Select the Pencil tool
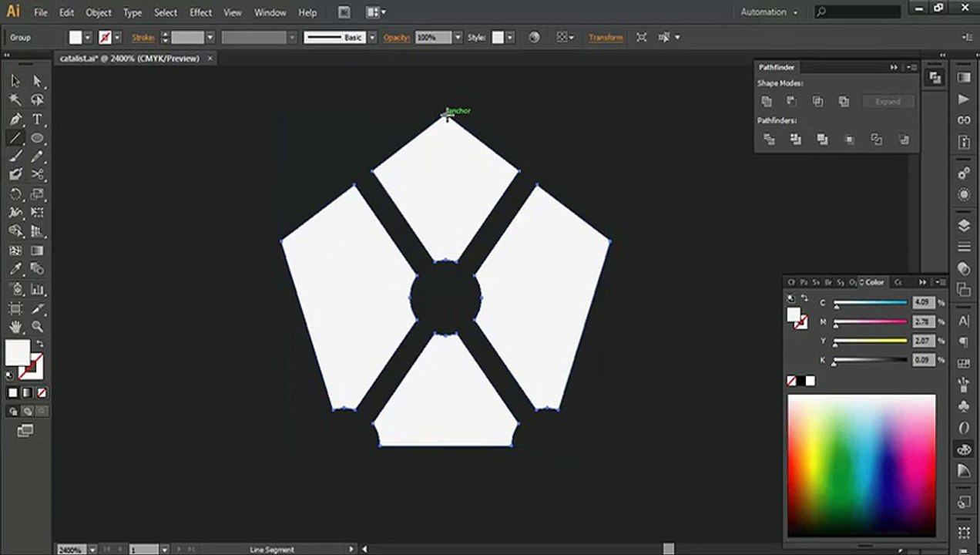The width and height of the screenshot is (980, 555). coord(37,156)
